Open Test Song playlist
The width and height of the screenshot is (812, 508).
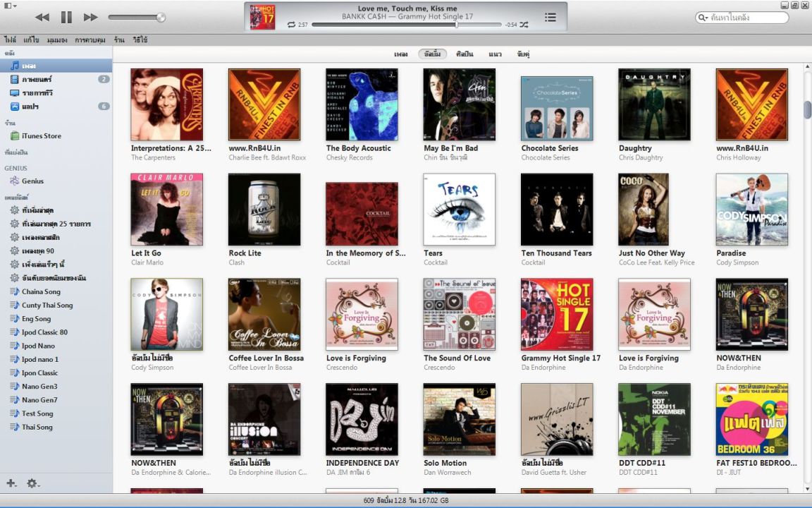56,413
